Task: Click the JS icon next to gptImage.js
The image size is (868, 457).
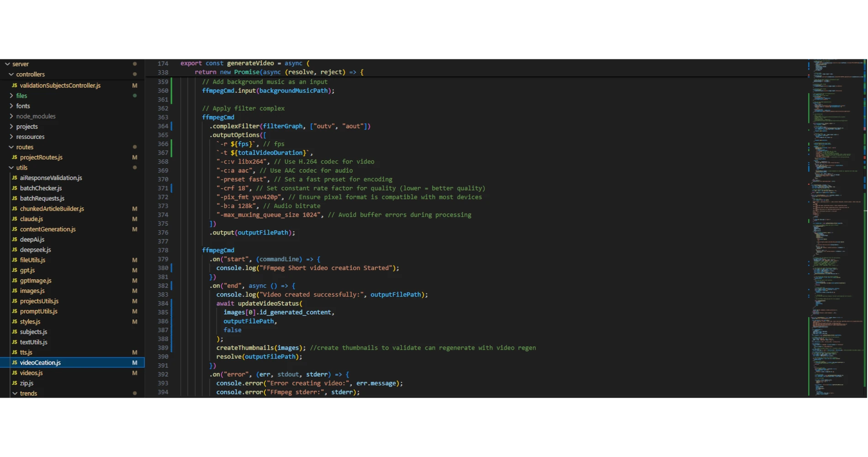Action: [15, 281]
